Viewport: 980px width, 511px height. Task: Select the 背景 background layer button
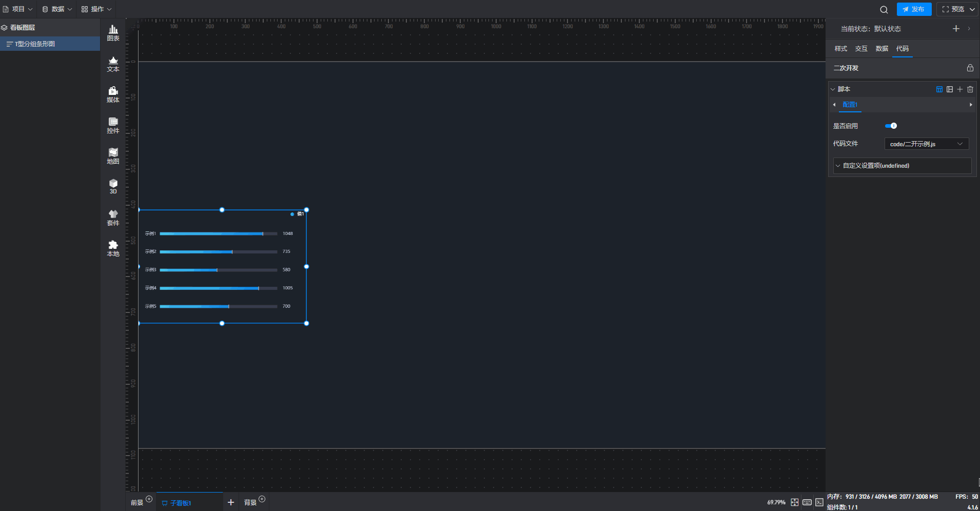[250, 503]
